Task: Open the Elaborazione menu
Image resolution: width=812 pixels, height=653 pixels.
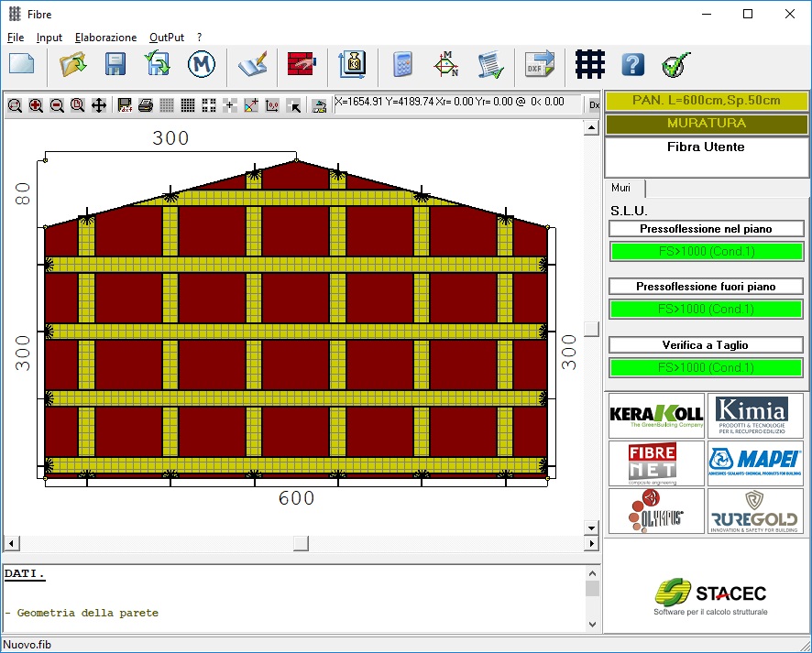Action: pos(105,38)
